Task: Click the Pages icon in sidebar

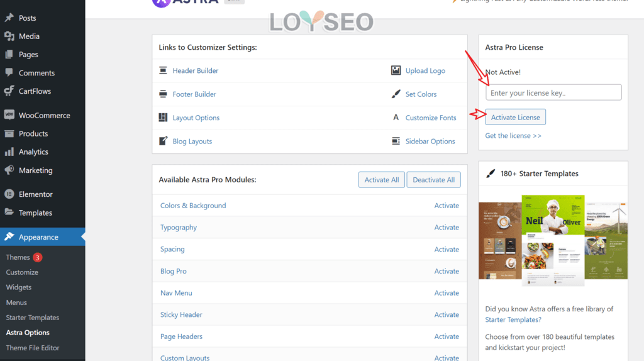Action: [9, 54]
